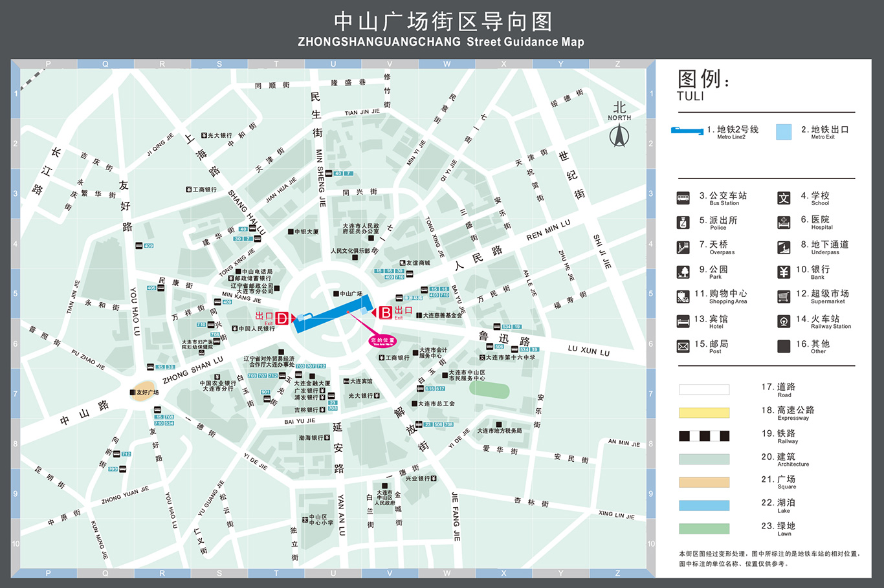Click the Supermarket cart icon in the legend
The height and width of the screenshot is (588, 884).
coord(783,297)
